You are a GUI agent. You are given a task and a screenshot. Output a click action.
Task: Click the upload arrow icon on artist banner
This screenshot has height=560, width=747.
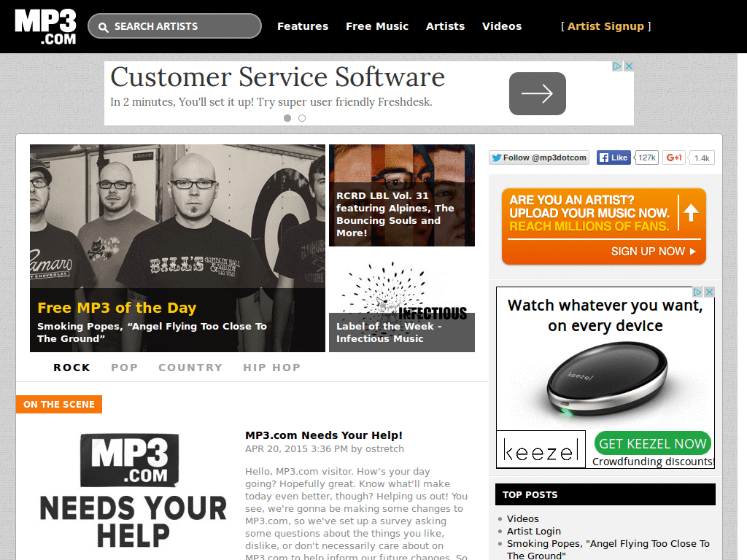pyautogui.click(x=691, y=213)
